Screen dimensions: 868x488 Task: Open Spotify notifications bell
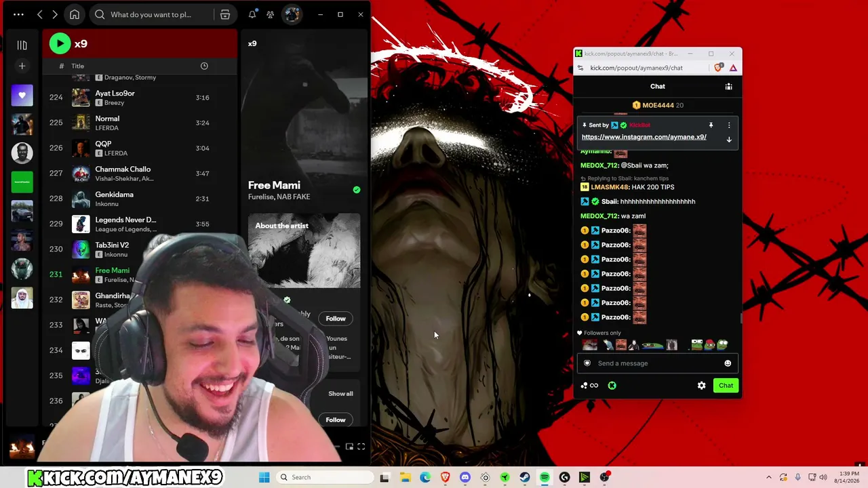(252, 14)
